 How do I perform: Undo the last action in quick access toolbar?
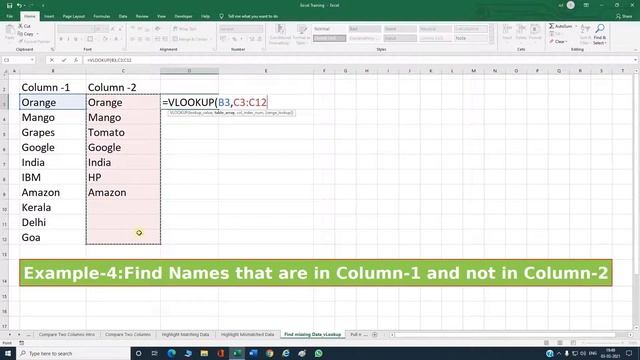point(19,5)
